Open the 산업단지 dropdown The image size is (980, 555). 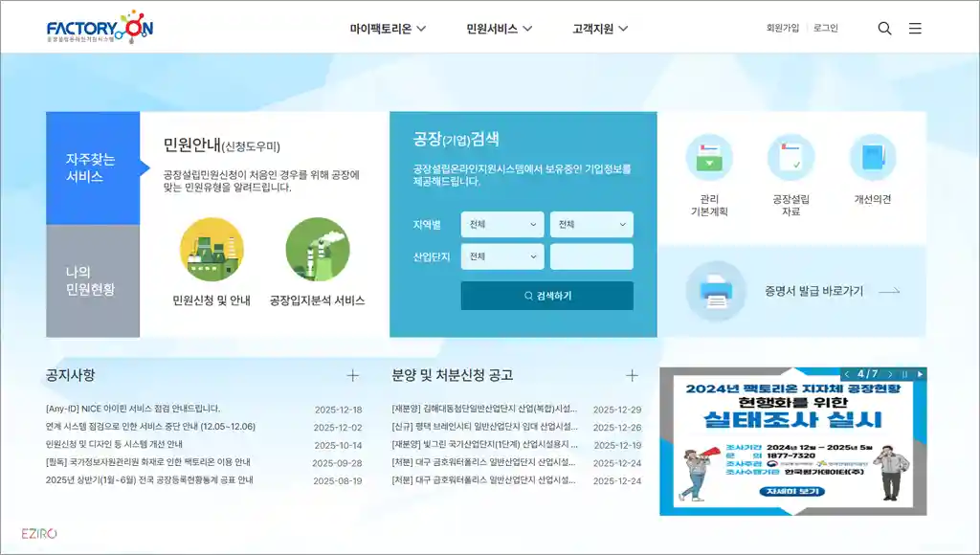(x=503, y=256)
